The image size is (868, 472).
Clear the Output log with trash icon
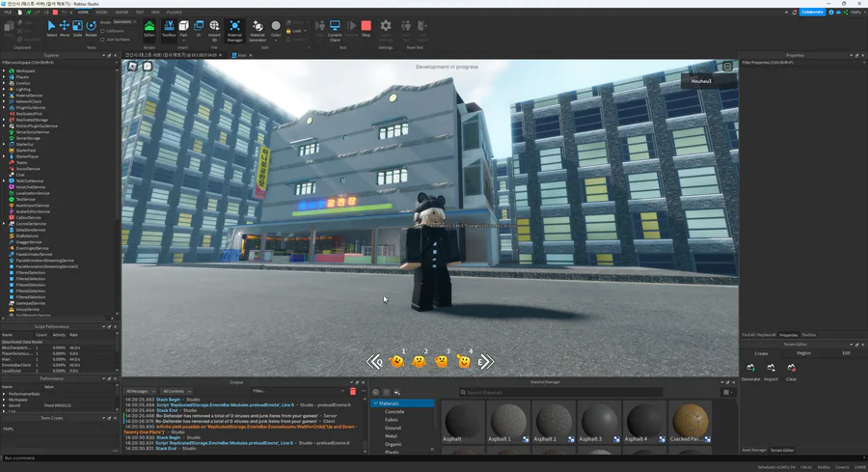click(x=353, y=391)
